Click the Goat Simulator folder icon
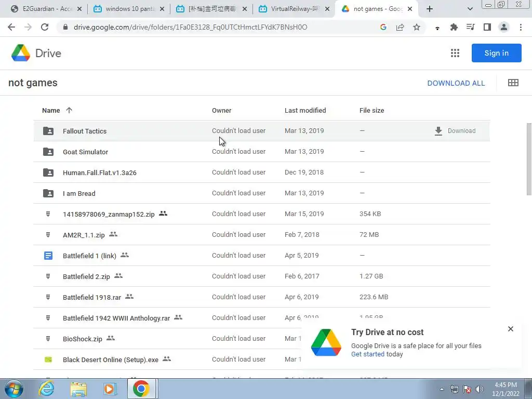Image resolution: width=532 pixels, height=399 pixels. pos(48,152)
